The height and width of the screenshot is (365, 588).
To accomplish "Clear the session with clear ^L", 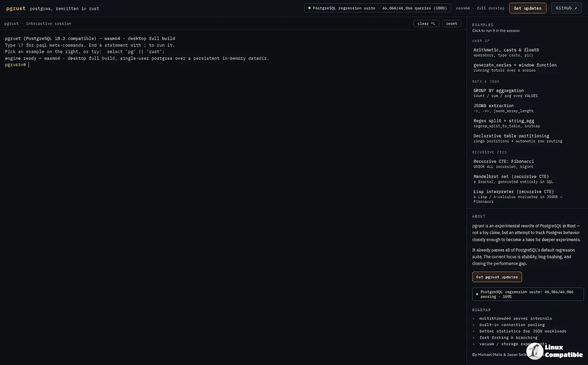I will point(426,23).
